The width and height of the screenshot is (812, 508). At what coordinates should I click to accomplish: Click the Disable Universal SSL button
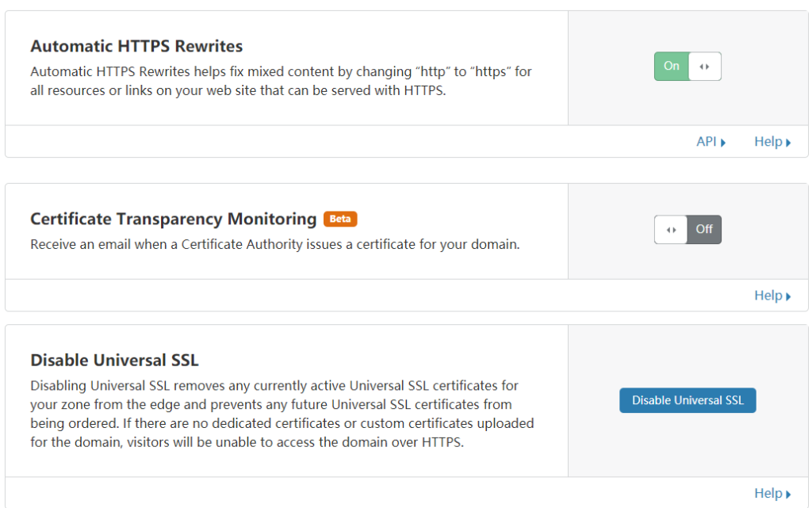(x=688, y=400)
